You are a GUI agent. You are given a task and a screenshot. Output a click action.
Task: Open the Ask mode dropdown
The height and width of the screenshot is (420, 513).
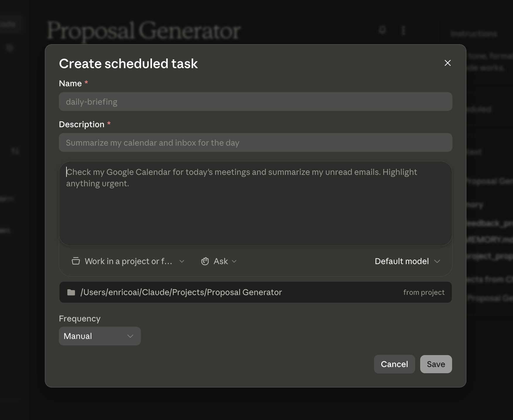click(219, 261)
